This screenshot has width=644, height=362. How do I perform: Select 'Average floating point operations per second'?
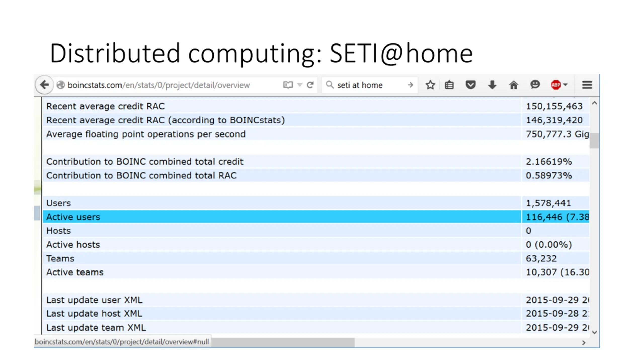click(146, 134)
